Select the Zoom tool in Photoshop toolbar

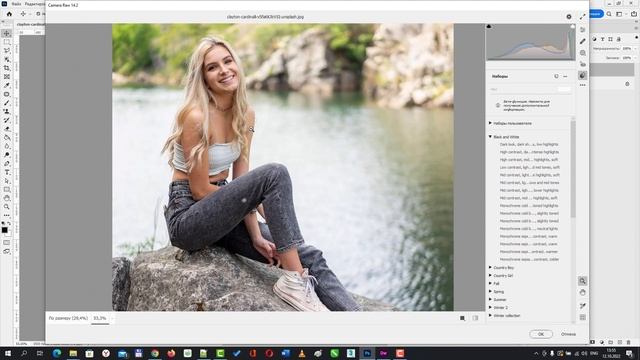(x=7, y=207)
